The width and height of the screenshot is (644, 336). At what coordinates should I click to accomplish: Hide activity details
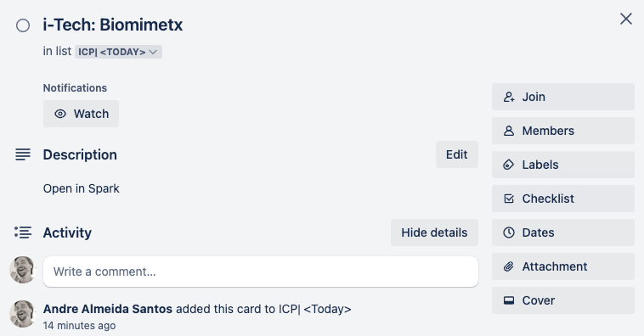434,232
